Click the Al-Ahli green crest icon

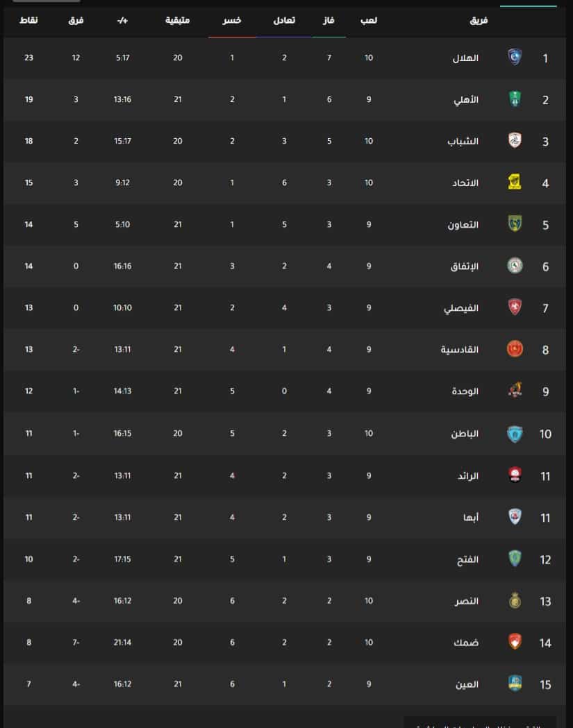point(515,99)
